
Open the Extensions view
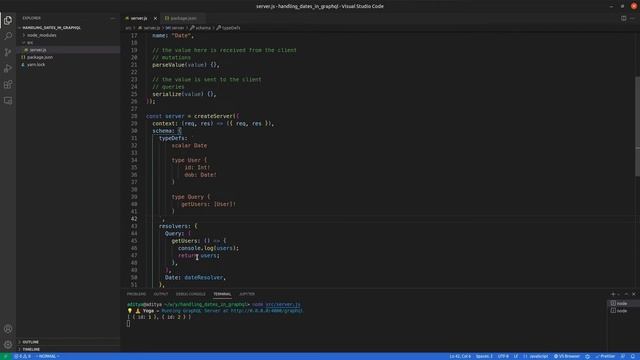pos(8,84)
